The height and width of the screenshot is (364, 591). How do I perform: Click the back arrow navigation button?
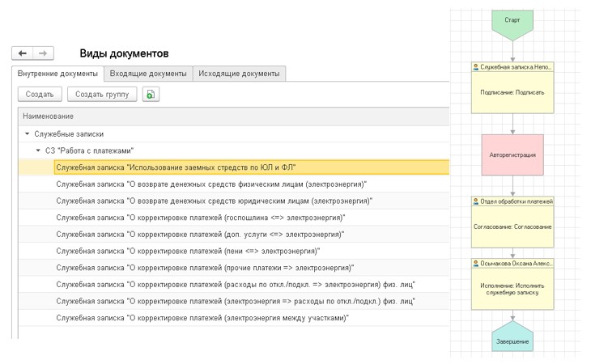pos(23,53)
